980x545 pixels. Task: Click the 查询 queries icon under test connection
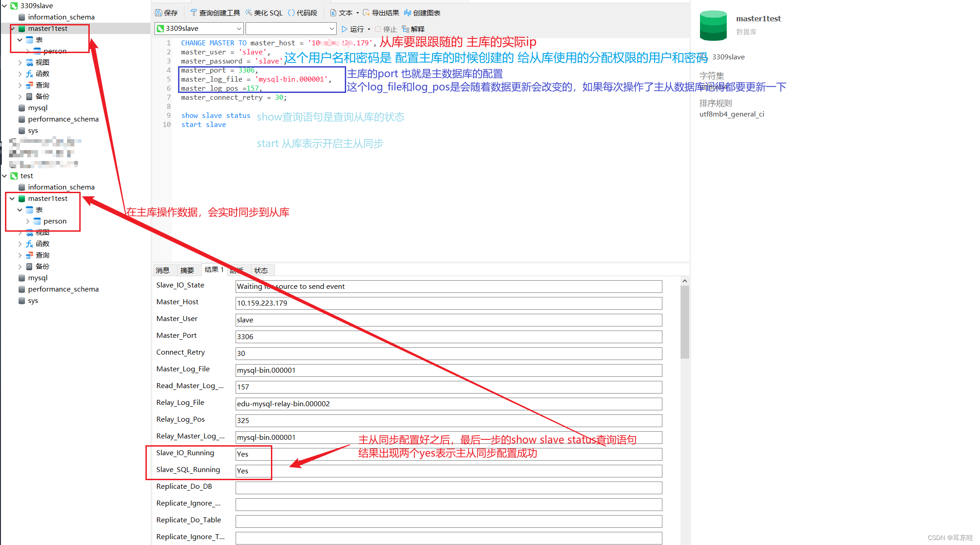coord(29,255)
